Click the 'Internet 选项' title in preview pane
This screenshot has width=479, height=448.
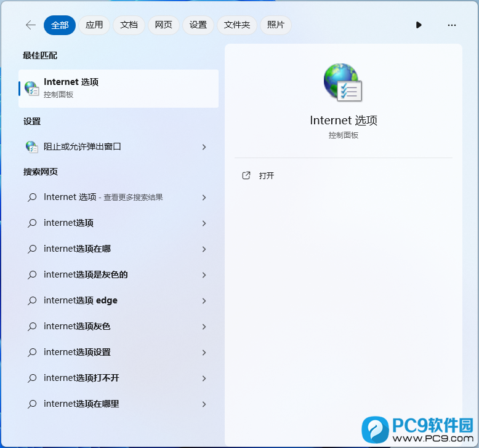[344, 121]
